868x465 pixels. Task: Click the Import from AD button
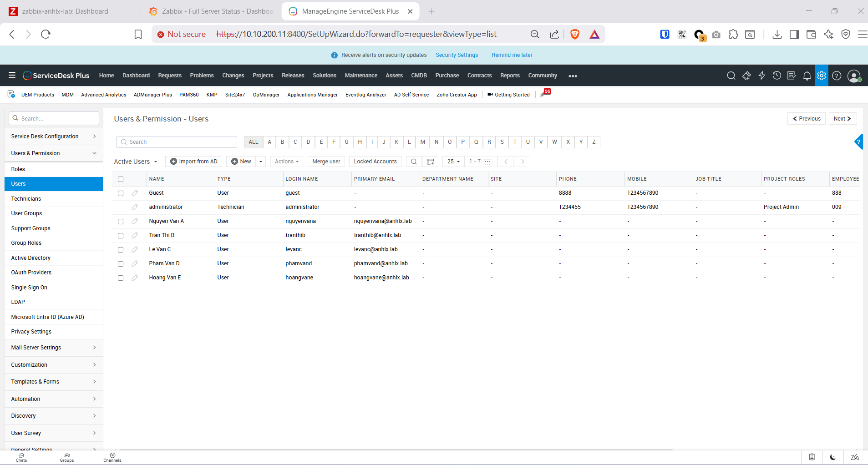click(x=193, y=162)
